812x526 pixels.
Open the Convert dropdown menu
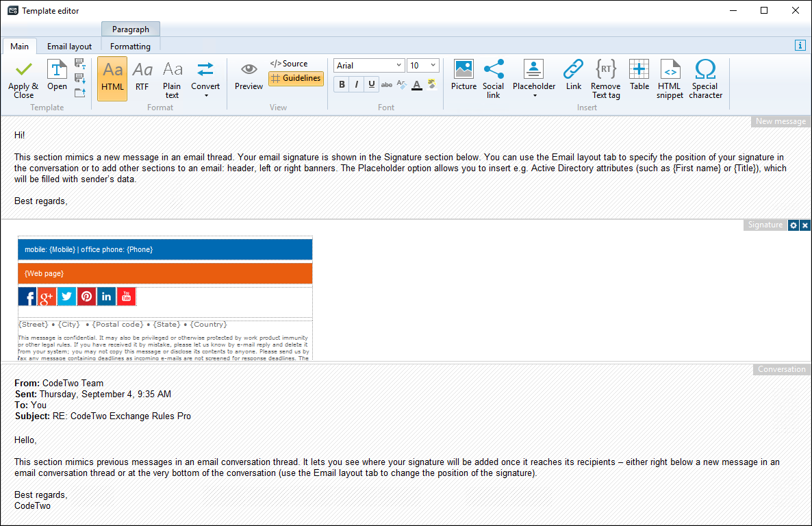205,79
